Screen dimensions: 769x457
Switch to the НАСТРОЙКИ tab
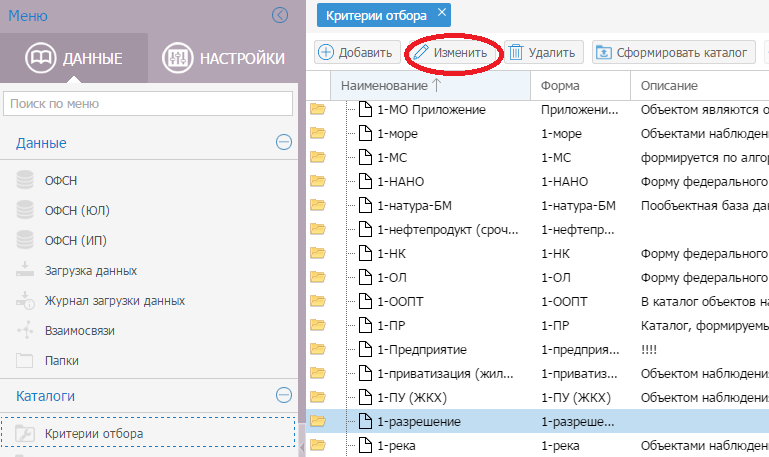coord(224,58)
